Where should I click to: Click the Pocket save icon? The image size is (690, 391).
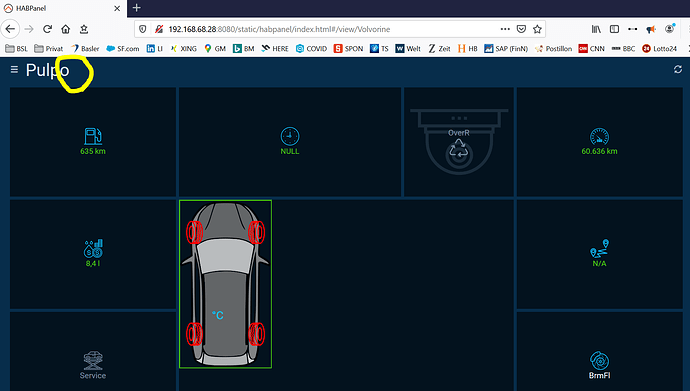click(521, 29)
